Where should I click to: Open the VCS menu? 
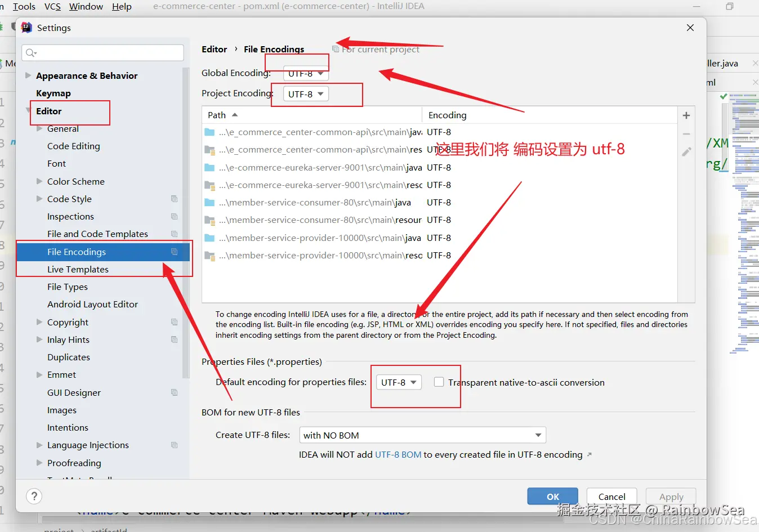(52, 6)
